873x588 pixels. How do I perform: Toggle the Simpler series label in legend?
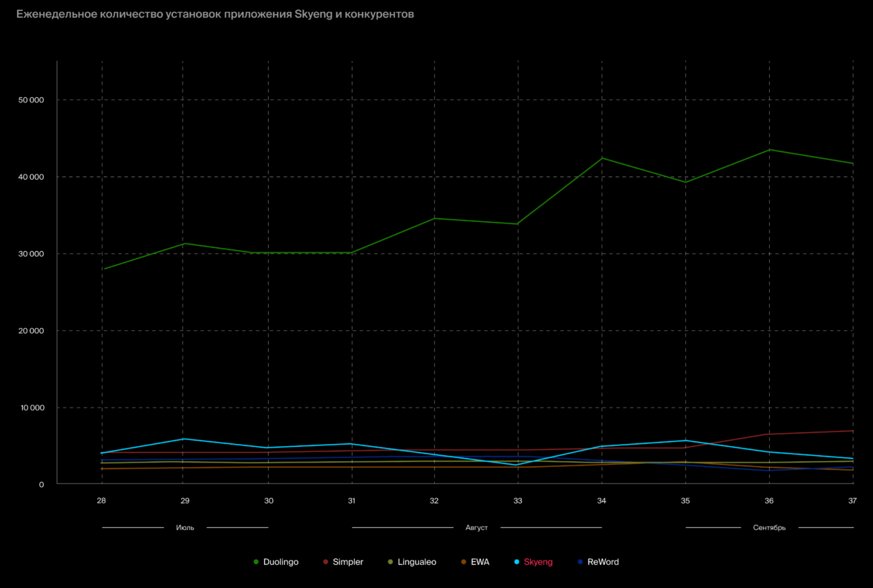click(x=347, y=562)
